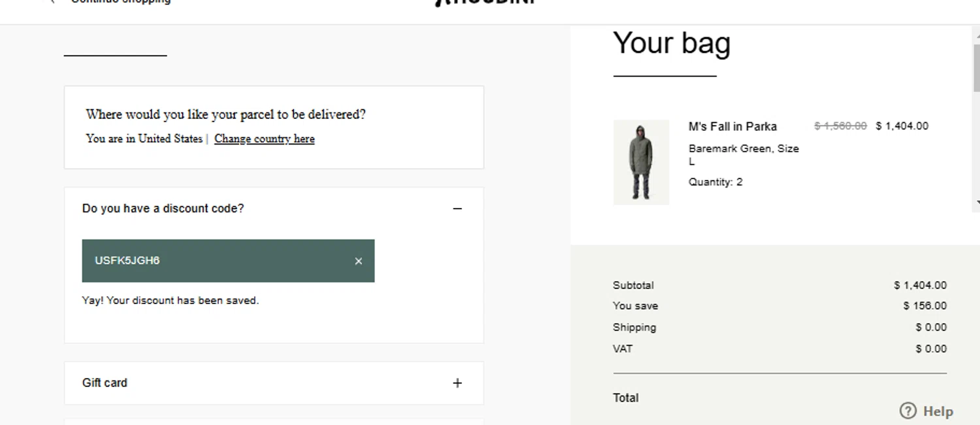Remove the USFK5JGH6 discount code
Image resolution: width=980 pixels, height=425 pixels.
click(x=358, y=261)
